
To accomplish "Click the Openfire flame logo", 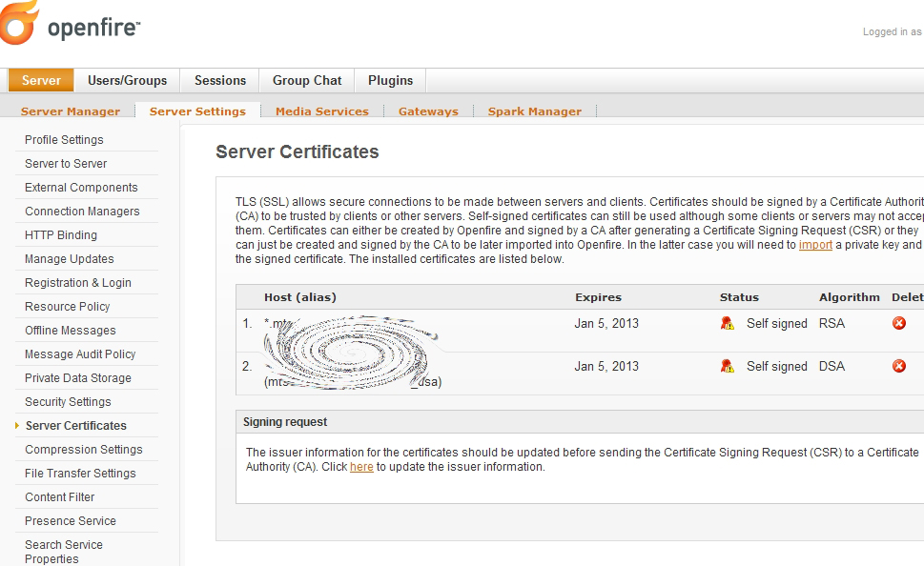I will (x=20, y=22).
